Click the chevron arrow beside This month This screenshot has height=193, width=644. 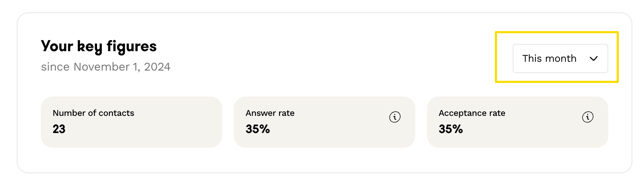pos(594,58)
